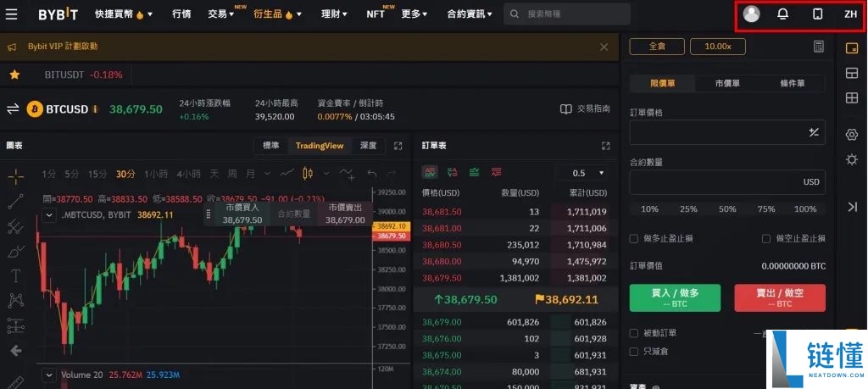Collapse the Volume 20 indicator chevron
Screen dimensions: 868x389
49,375
